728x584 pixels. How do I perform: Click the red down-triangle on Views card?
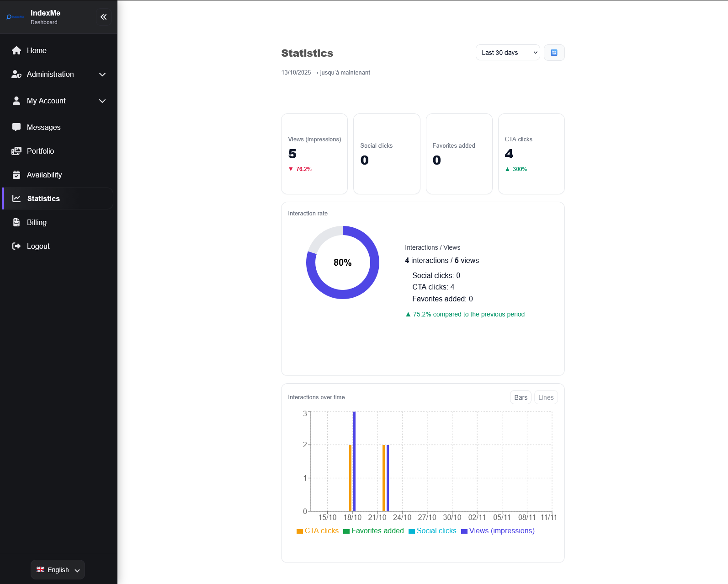pyautogui.click(x=291, y=169)
